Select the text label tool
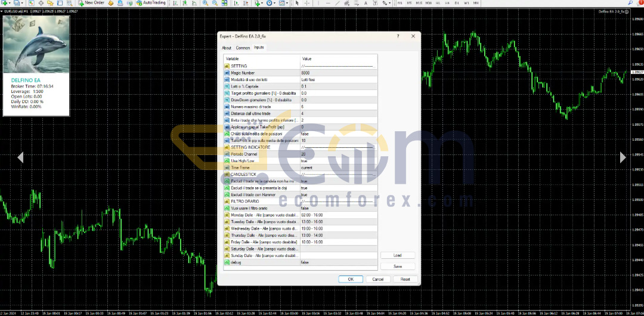This screenshot has height=316, width=644. click(x=375, y=3)
